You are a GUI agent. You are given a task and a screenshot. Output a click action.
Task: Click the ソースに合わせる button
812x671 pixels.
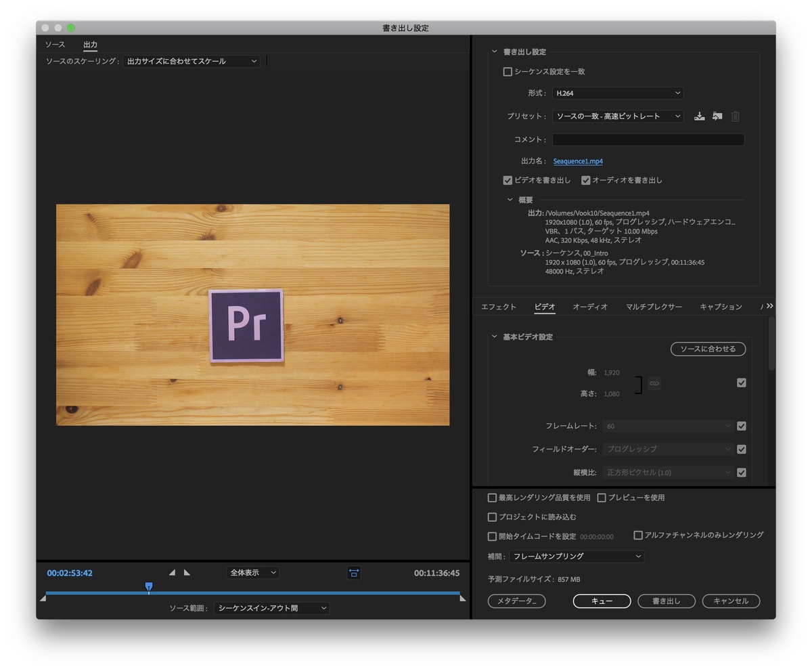pos(708,349)
